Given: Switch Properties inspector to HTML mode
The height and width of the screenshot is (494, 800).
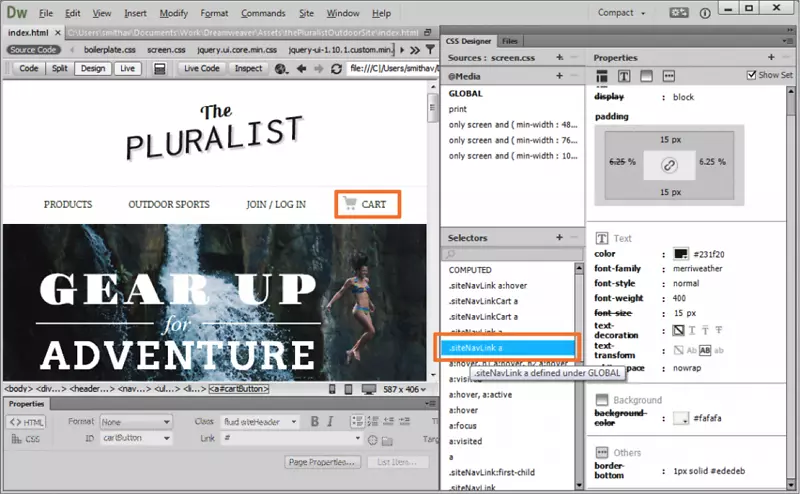Looking at the screenshot, I should (27, 422).
